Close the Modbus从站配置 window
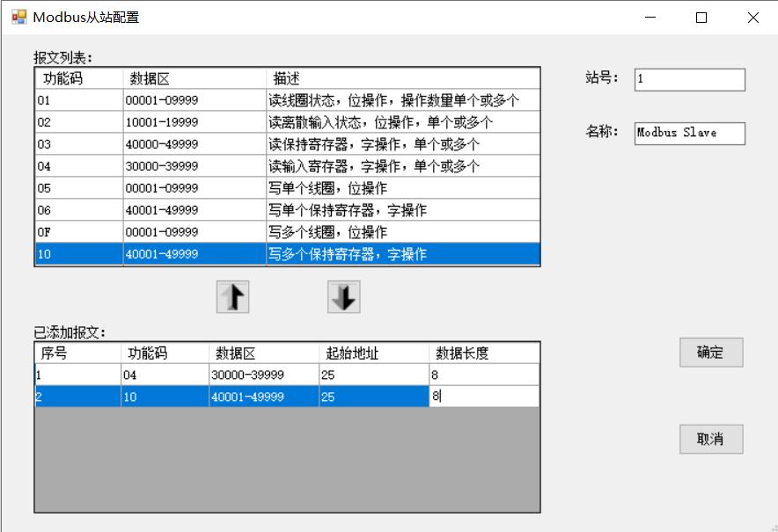The height and width of the screenshot is (532, 778). click(x=752, y=18)
